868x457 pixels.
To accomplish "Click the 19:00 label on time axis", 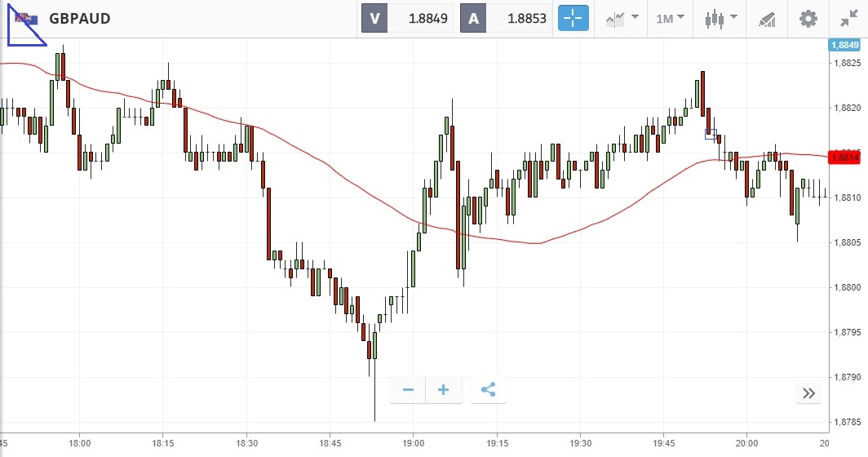I will pyautogui.click(x=414, y=443).
